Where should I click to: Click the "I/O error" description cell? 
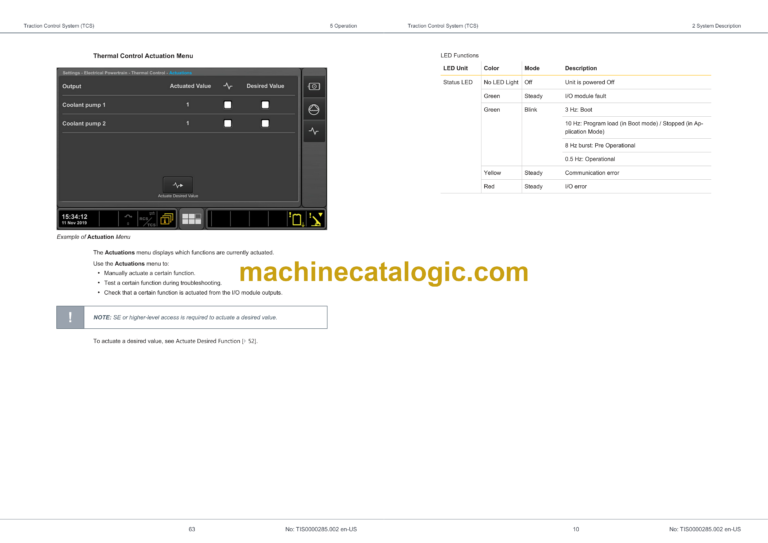(x=576, y=187)
